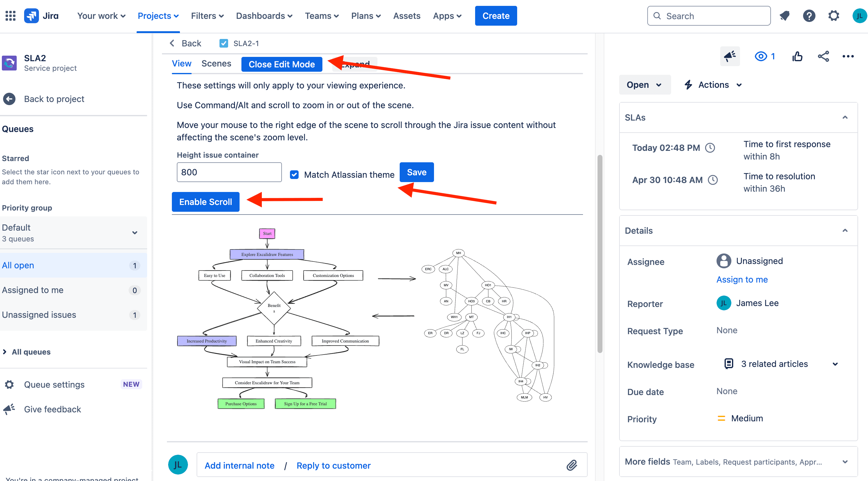Screen dimensions: 868x481
Task: Click the Create button
Action: pos(496,15)
